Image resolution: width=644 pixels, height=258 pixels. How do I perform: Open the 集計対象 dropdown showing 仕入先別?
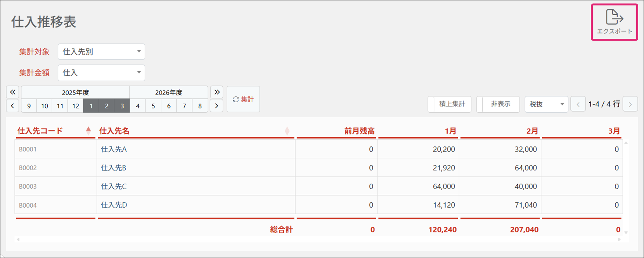pyautogui.click(x=101, y=52)
